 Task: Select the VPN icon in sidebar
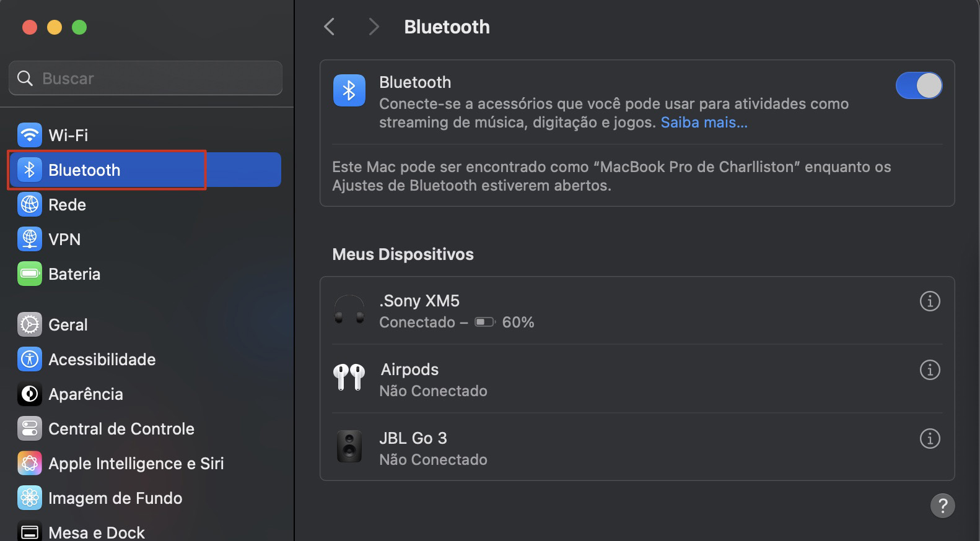point(29,239)
